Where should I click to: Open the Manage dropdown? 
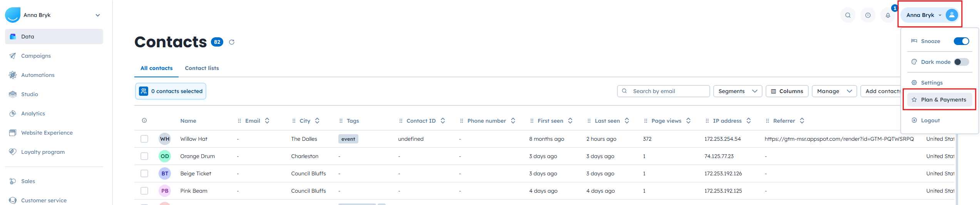[834, 91]
